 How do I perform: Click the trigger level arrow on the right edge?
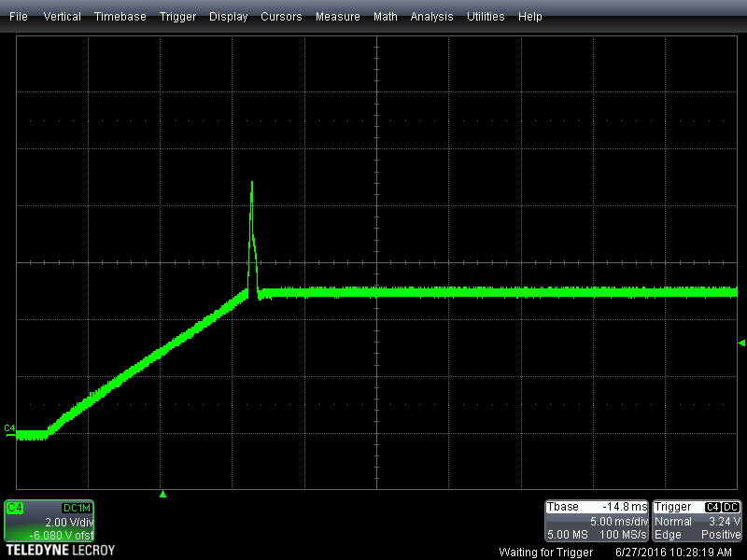(x=740, y=343)
